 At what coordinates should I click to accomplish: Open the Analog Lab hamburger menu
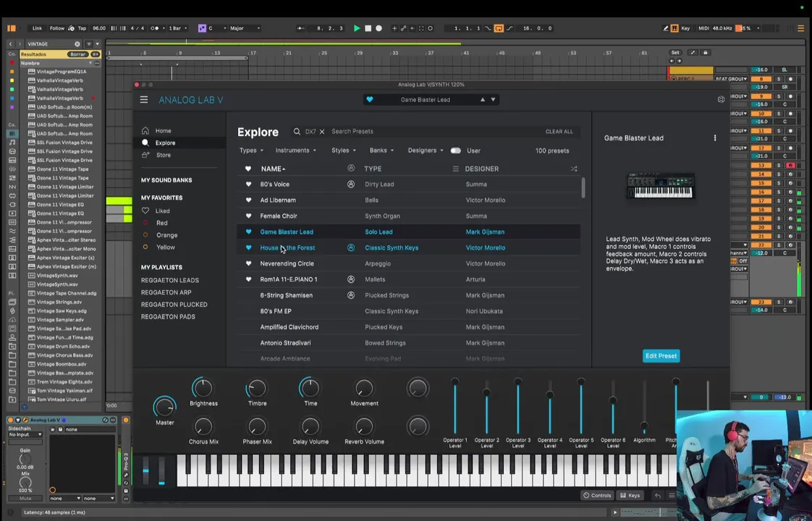coord(144,99)
